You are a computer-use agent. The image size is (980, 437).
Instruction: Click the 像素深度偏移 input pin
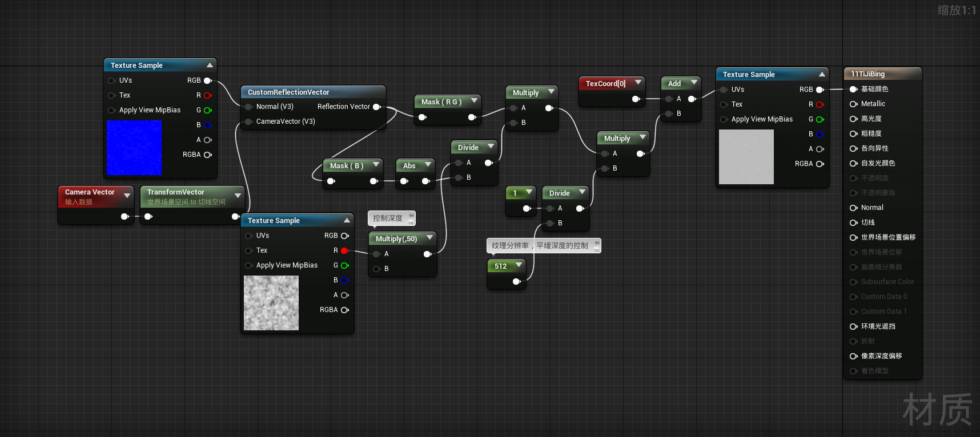[x=854, y=356]
